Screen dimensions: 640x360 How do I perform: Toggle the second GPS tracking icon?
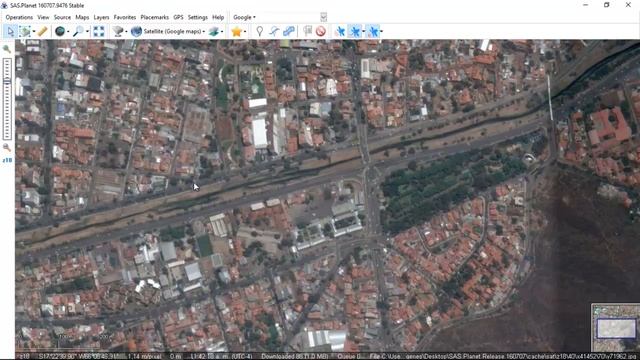point(355,31)
